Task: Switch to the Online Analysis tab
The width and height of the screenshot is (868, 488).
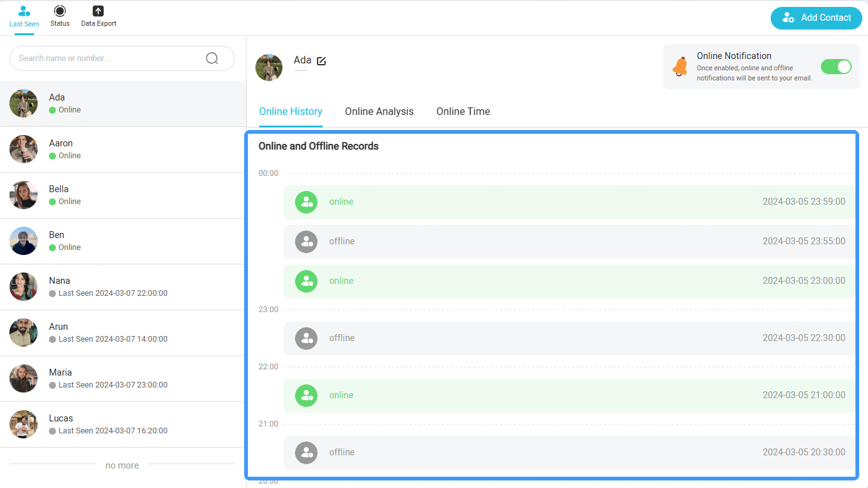Action: click(x=379, y=111)
